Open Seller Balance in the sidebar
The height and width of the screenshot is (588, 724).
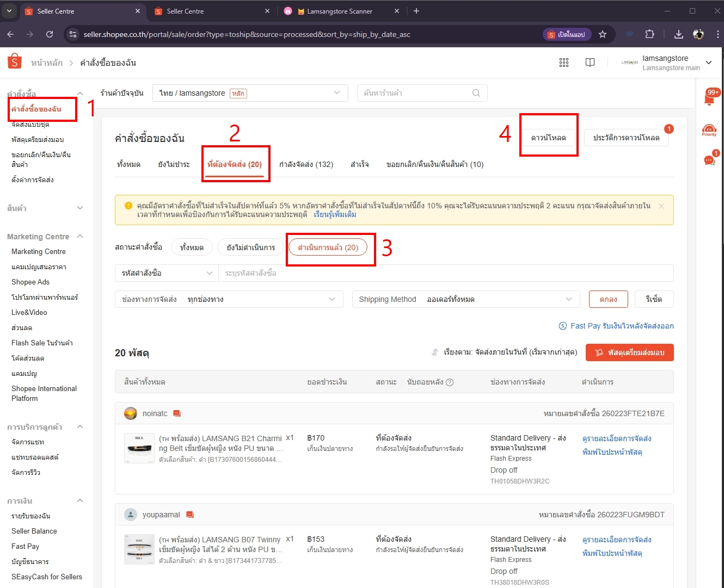click(34, 531)
